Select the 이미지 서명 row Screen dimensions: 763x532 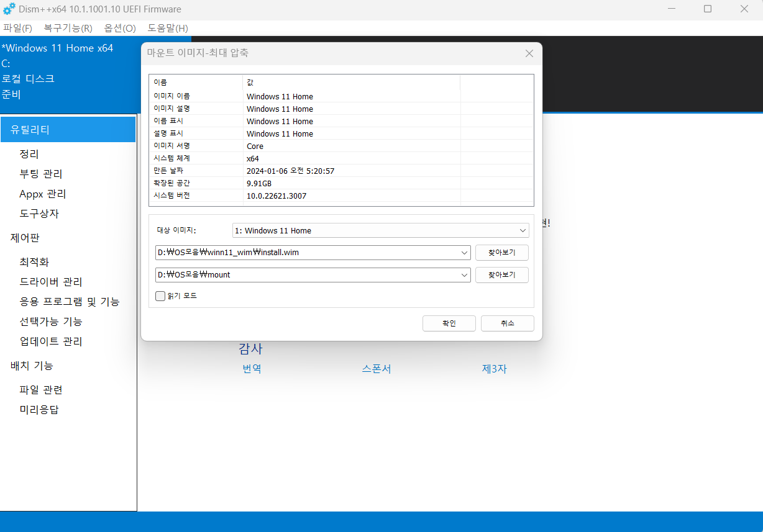tap(341, 146)
